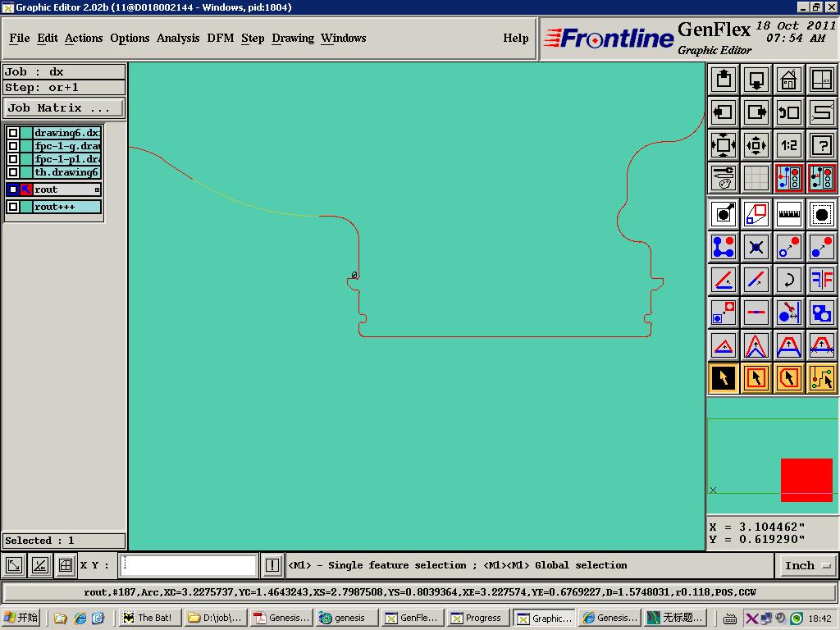Viewport: 840px width, 630px height.
Task: Open the Windows menu
Action: 344,38
